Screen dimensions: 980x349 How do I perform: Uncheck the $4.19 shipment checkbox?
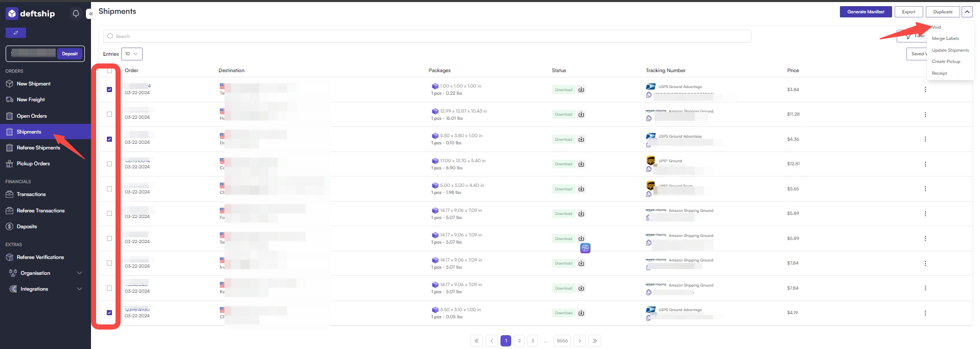click(109, 313)
